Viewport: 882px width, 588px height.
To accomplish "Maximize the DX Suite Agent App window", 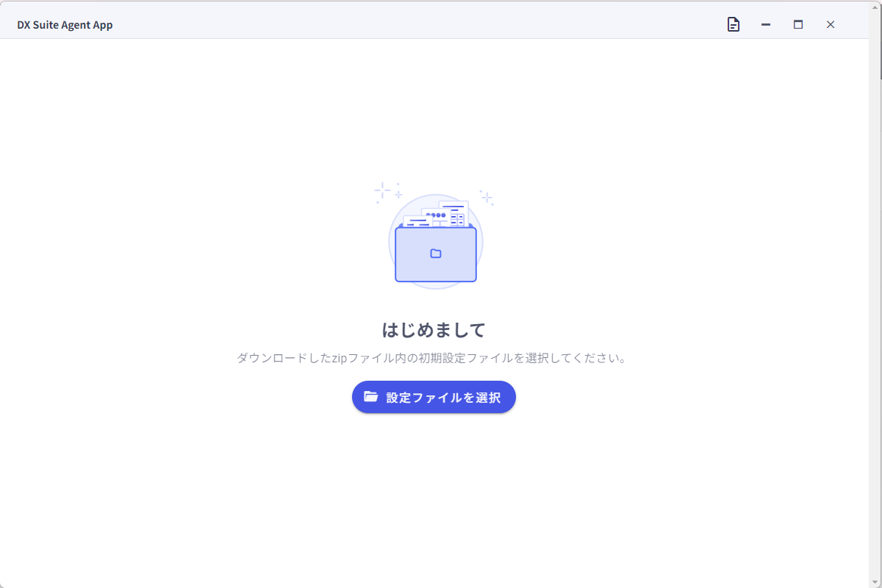I will pos(798,25).
